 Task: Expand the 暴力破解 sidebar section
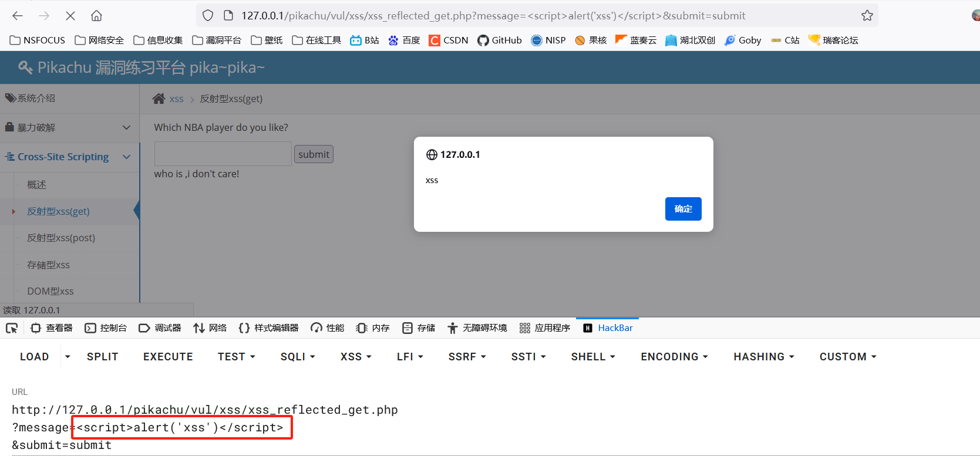[70, 127]
